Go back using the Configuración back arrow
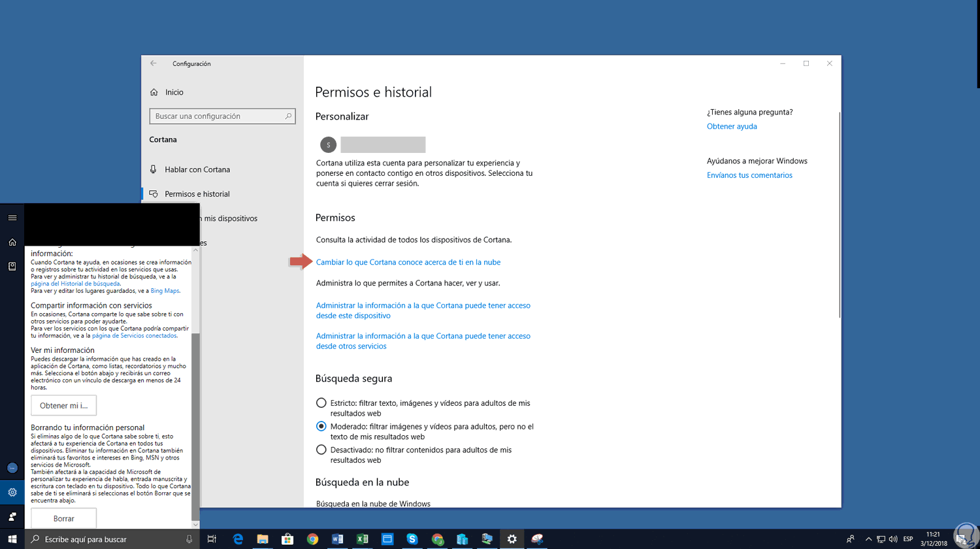Viewport: 980px width, 549px height. (154, 63)
